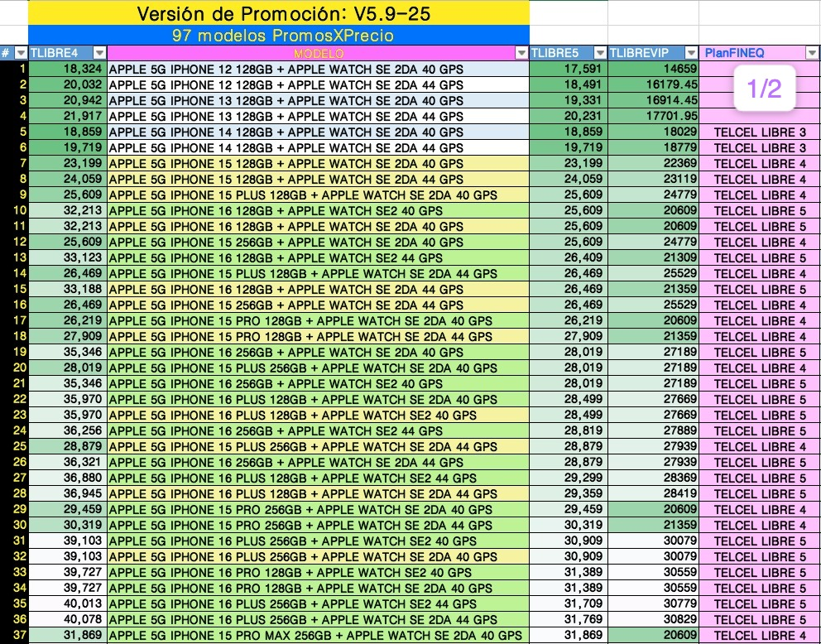Select TLIBRE4 value 33,188
Viewport: 821px width, 644px height.
click(68, 289)
